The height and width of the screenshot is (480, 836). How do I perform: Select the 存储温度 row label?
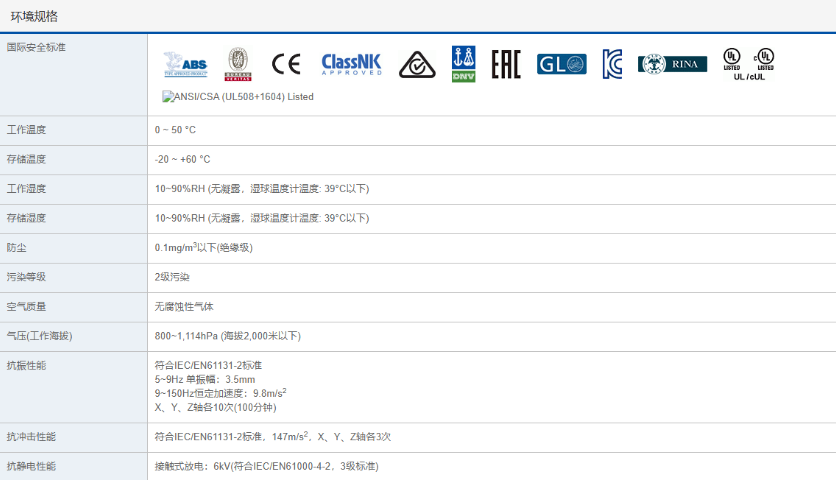point(26,159)
